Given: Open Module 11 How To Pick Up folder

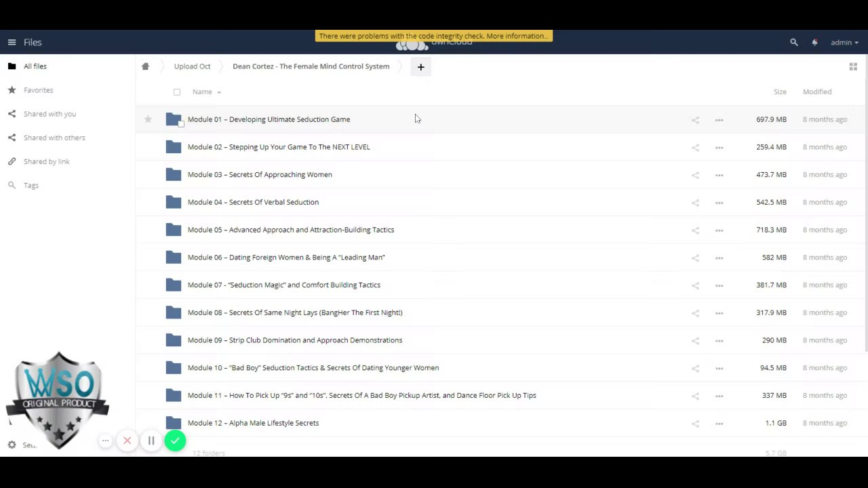Looking at the screenshot, I should [x=362, y=395].
